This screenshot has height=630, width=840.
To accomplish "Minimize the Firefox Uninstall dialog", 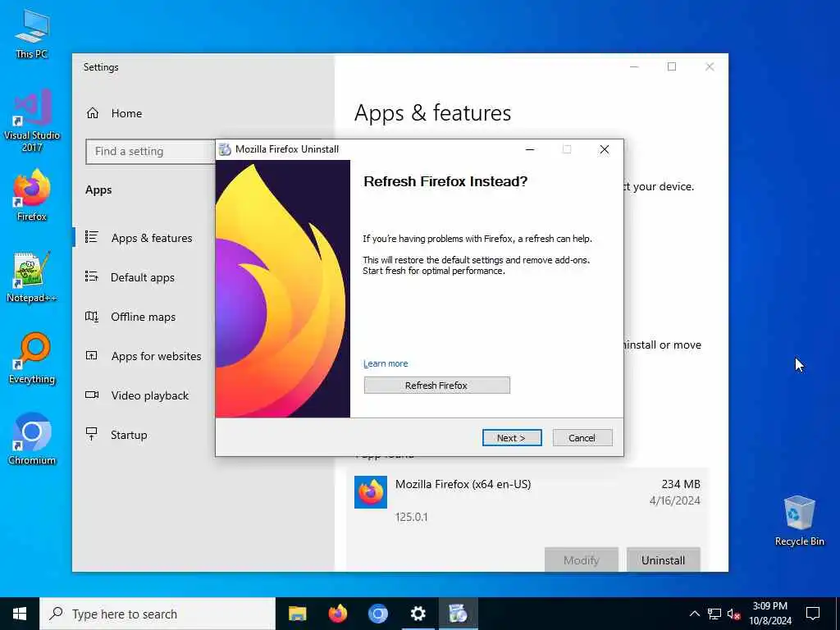I will [x=530, y=149].
